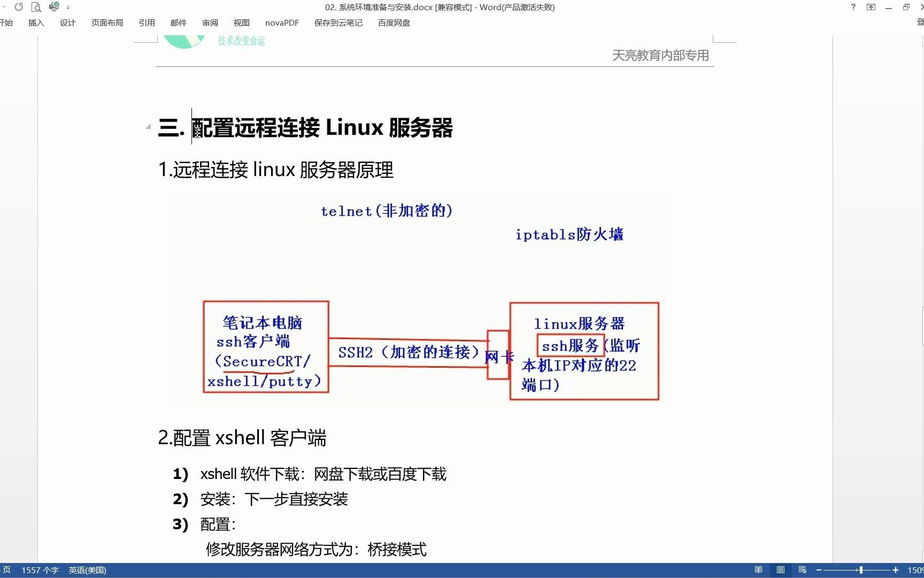Screen dimensions: 924x578
Task: Collapse the heading 三. 配置远程连接 Linux 服务器
Action: tap(149, 127)
